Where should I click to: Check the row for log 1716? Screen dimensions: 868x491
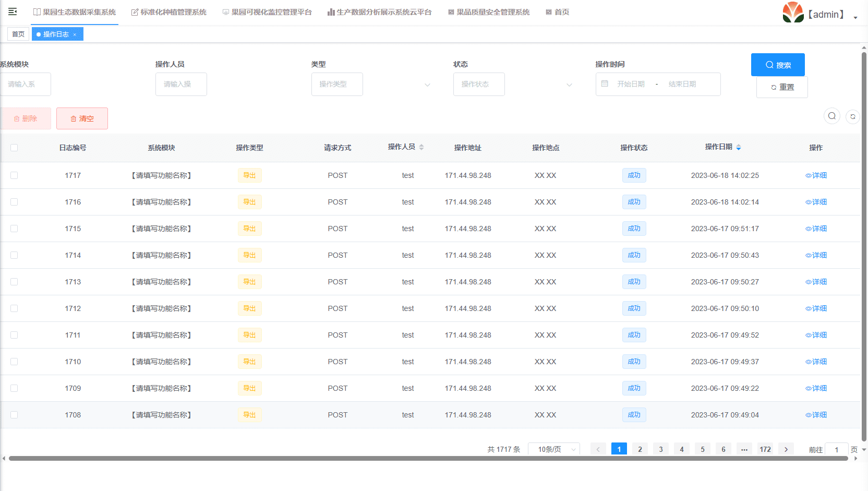coord(14,202)
